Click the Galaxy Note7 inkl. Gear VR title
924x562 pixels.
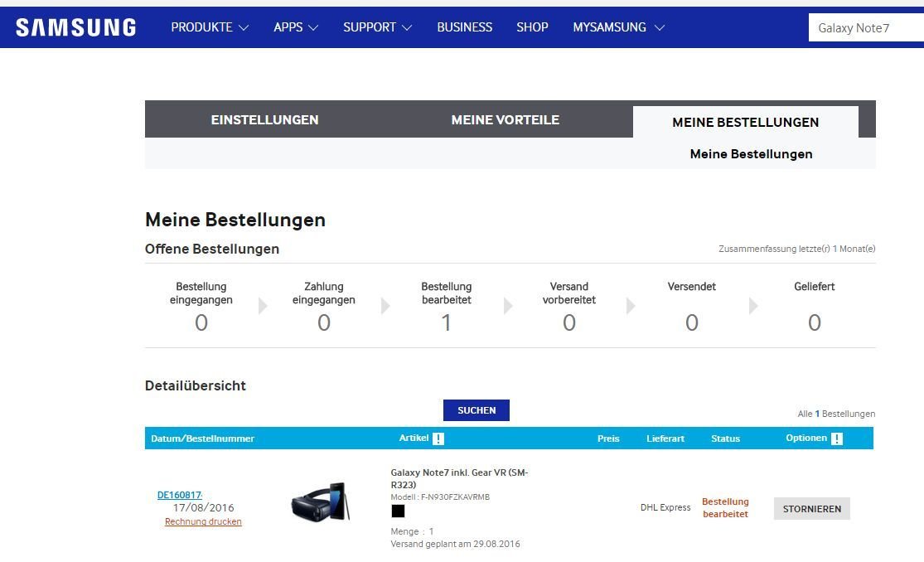click(459, 478)
